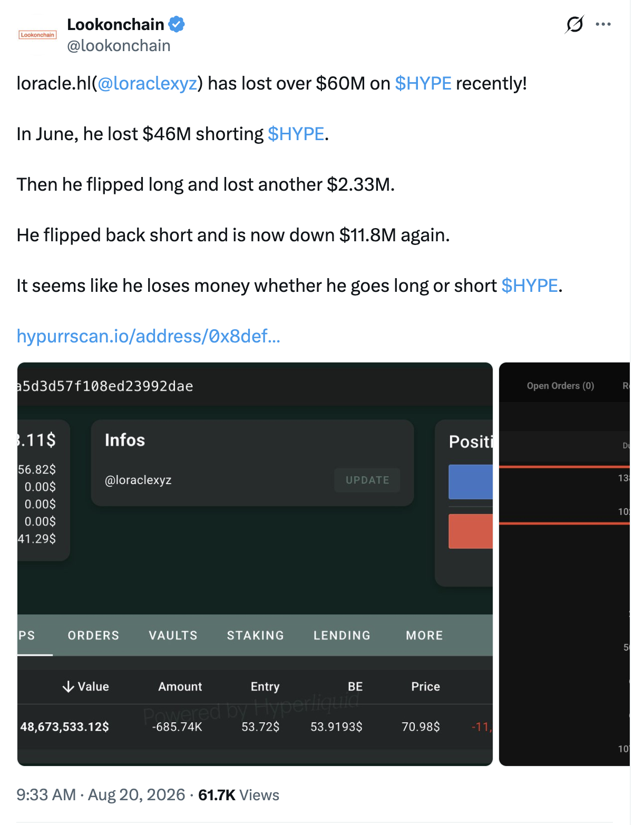This screenshot has width=644, height=825.
Task: Select the ORDERS tab in screenshot
Action: (x=93, y=635)
